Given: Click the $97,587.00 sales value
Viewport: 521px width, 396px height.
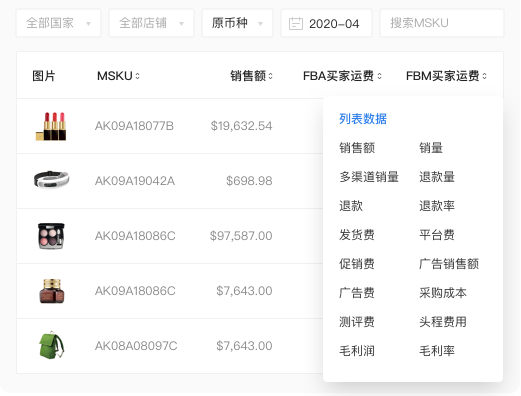Looking at the screenshot, I should pyautogui.click(x=241, y=236).
